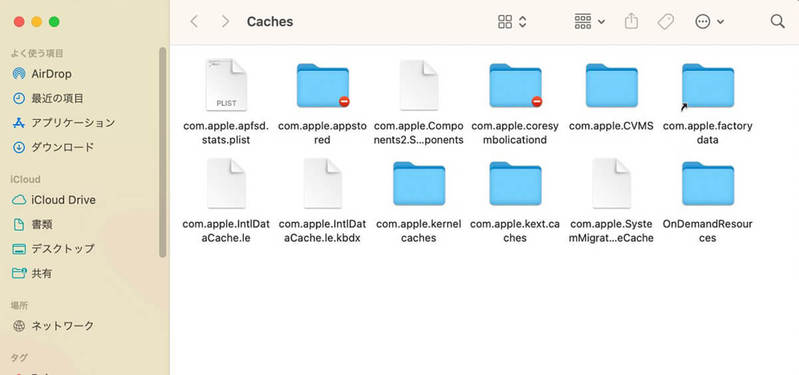The width and height of the screenshot is (799, 375).
Task: Click the yellow minimize window button
Action: coord(36,21)
